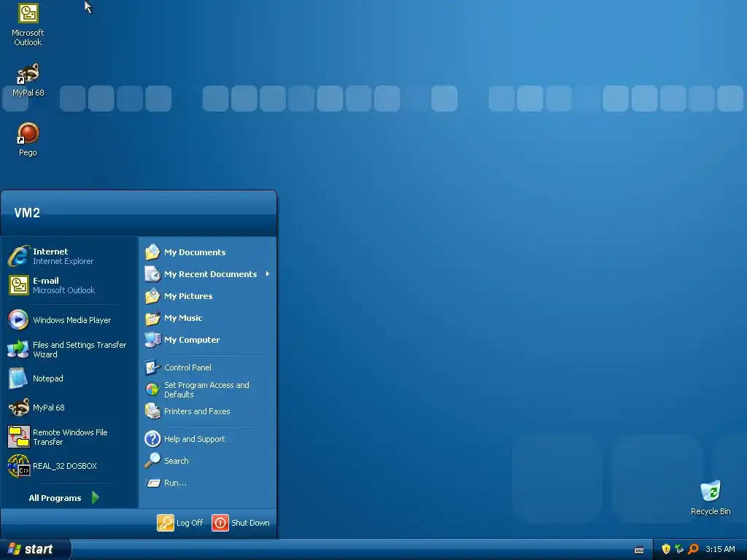Choose the Search label in Start menu
747x560 pixels.
(x=177, y=461)
